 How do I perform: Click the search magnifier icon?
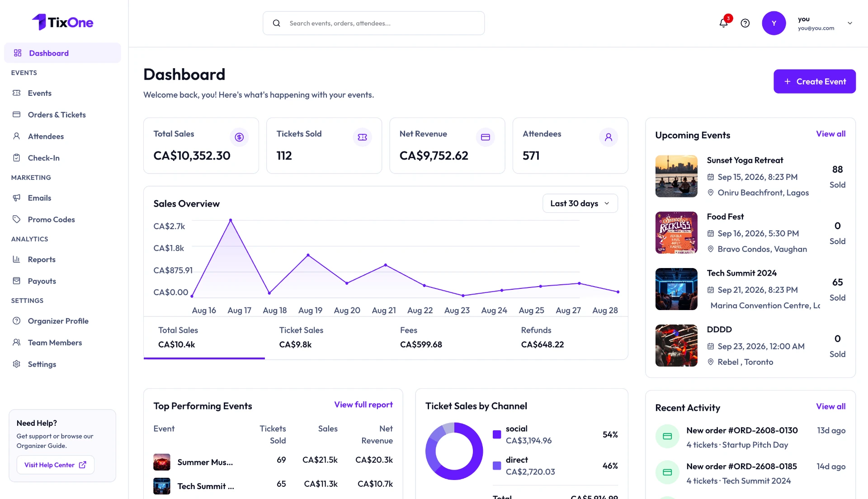point(277,23)
